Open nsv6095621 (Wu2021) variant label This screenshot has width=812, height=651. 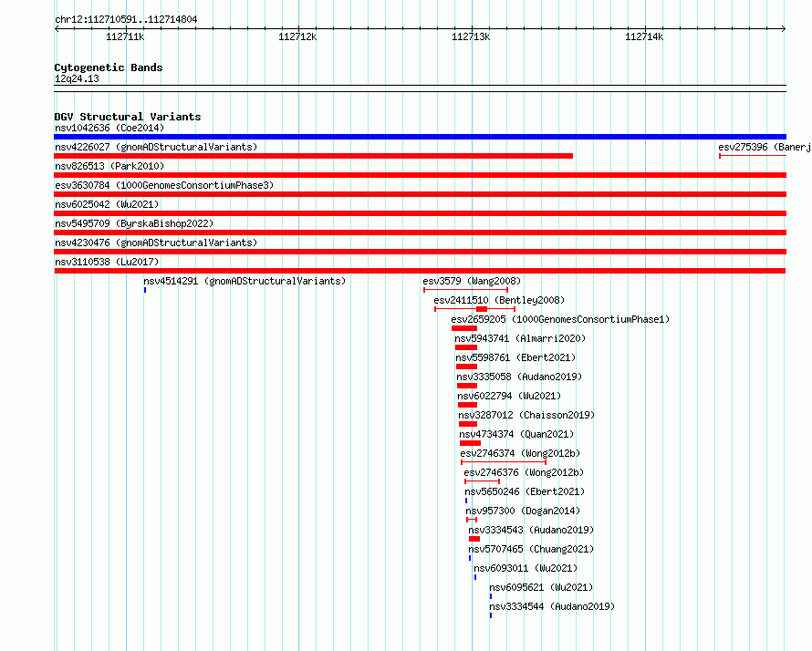[x=541, y=587]
